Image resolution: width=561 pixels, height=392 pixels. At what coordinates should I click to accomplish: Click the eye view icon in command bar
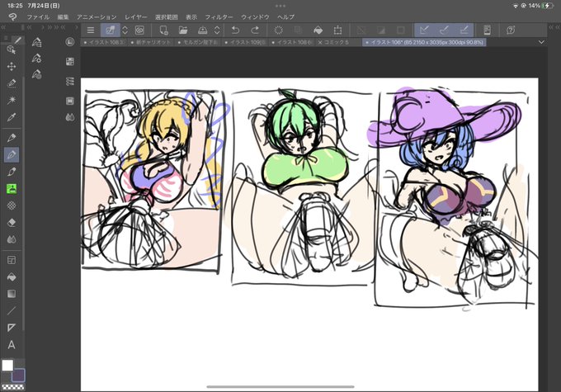point(139,30)
